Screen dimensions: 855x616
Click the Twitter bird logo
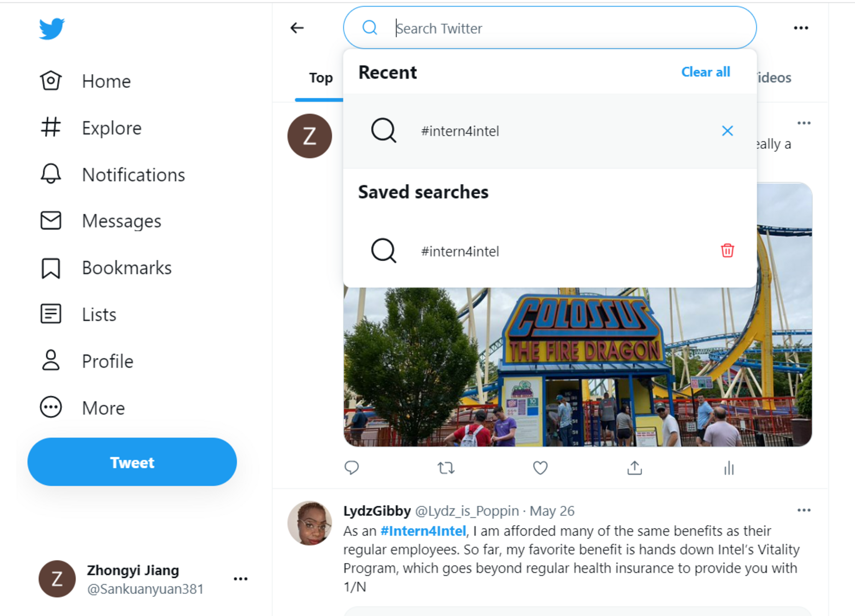pyautogui.click(x=52, y=28)
